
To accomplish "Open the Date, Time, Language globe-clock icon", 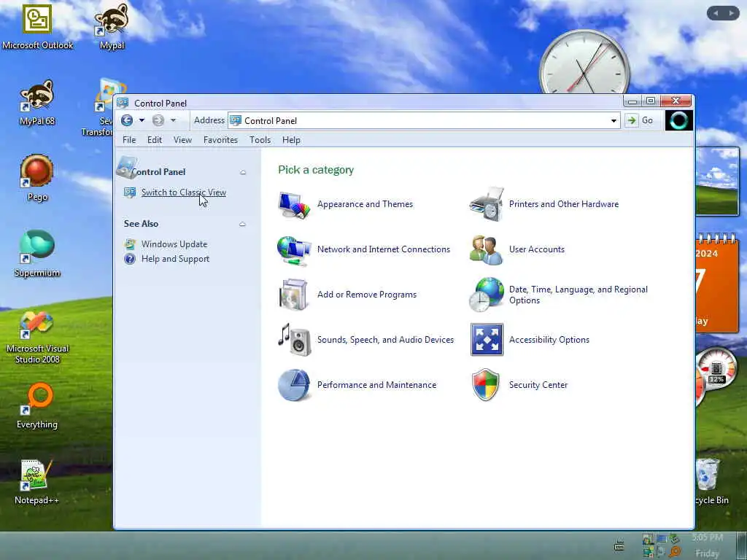I will coord(487,295).
